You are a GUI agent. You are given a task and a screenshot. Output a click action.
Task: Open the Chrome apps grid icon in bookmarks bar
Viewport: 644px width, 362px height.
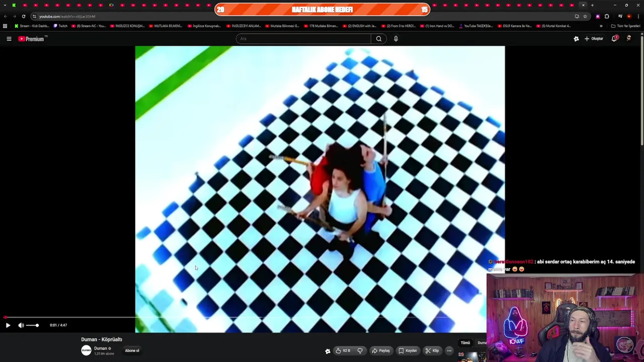5,26
